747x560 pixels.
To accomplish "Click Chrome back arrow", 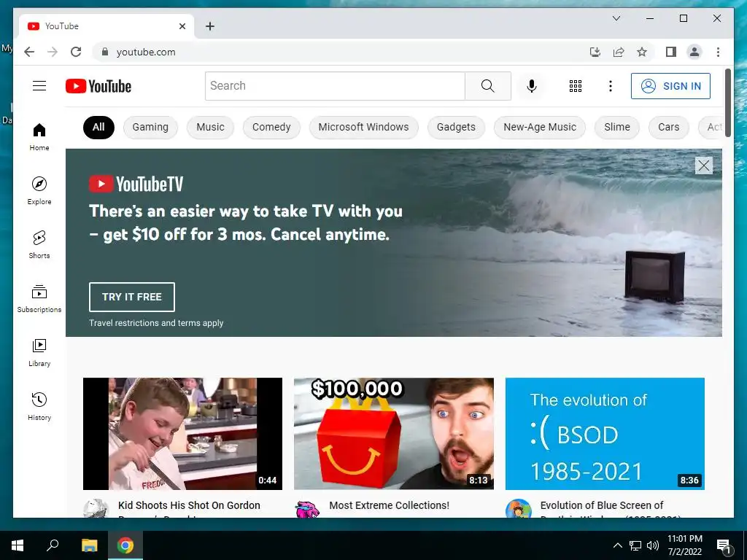I will click(x=29, y=52).
